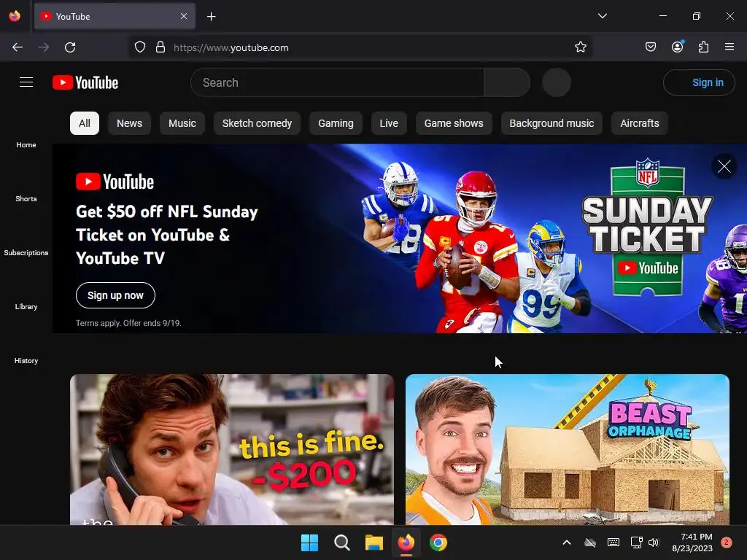The height and width of the screenshot is (560, 747).
Task: Open the volume speaker tray icon
Action: (654, 542)
